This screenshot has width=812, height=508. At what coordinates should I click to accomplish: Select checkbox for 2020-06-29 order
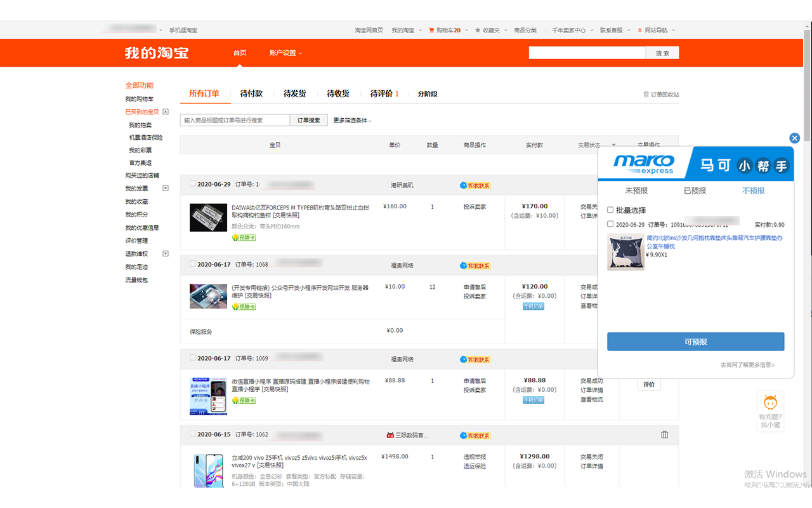pyautogui.click(x=193, y=184)
